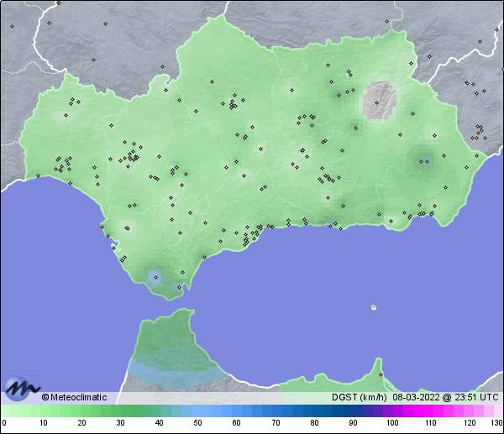Click the station marker on the African peninsula near the bottom

click(381, 374)
